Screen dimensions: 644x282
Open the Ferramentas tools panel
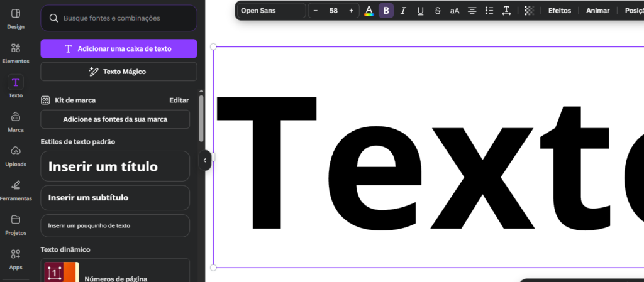(x=16, y=190)
